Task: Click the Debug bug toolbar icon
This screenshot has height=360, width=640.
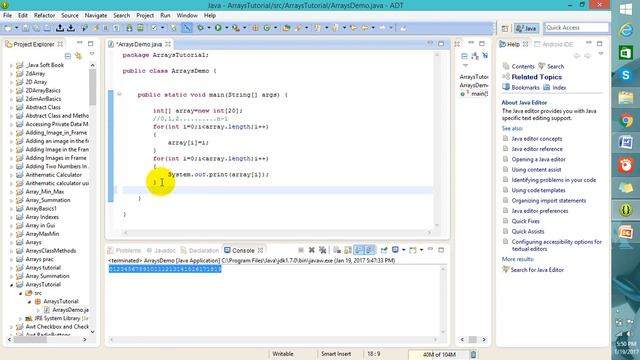Action: 200,28
